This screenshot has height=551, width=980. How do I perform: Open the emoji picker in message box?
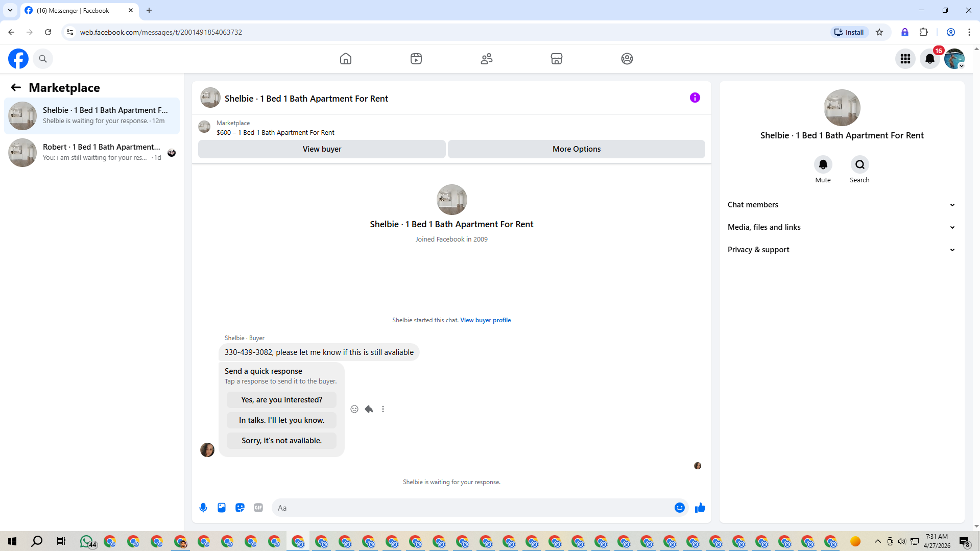[680, 508]
